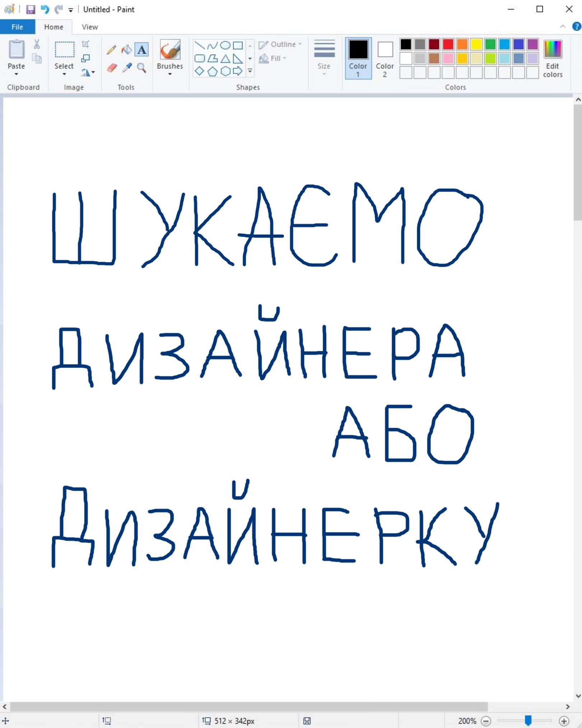Click the Redo arrow in quick access toolbar
The image size is (582, 728).
pos(59,9)
